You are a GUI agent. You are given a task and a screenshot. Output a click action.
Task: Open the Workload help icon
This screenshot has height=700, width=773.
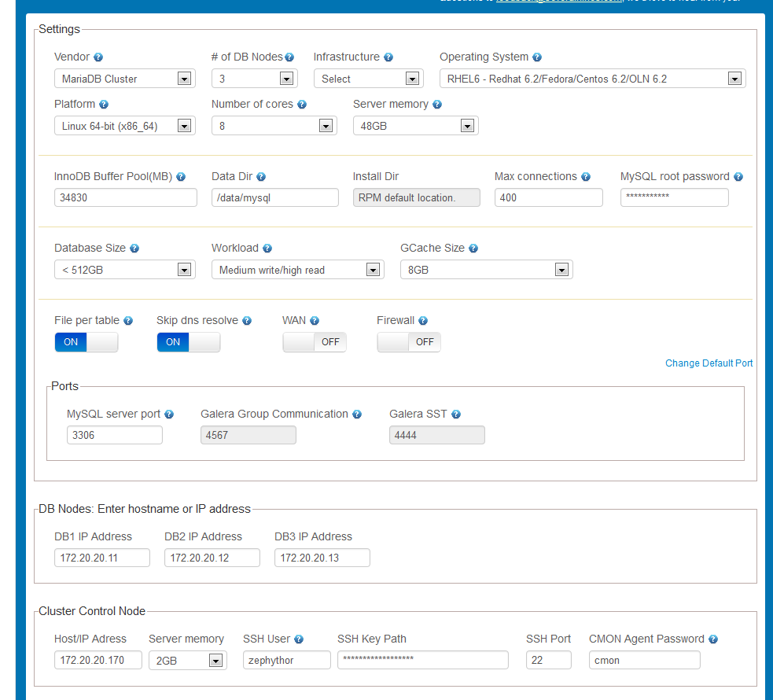pos(267,249)
